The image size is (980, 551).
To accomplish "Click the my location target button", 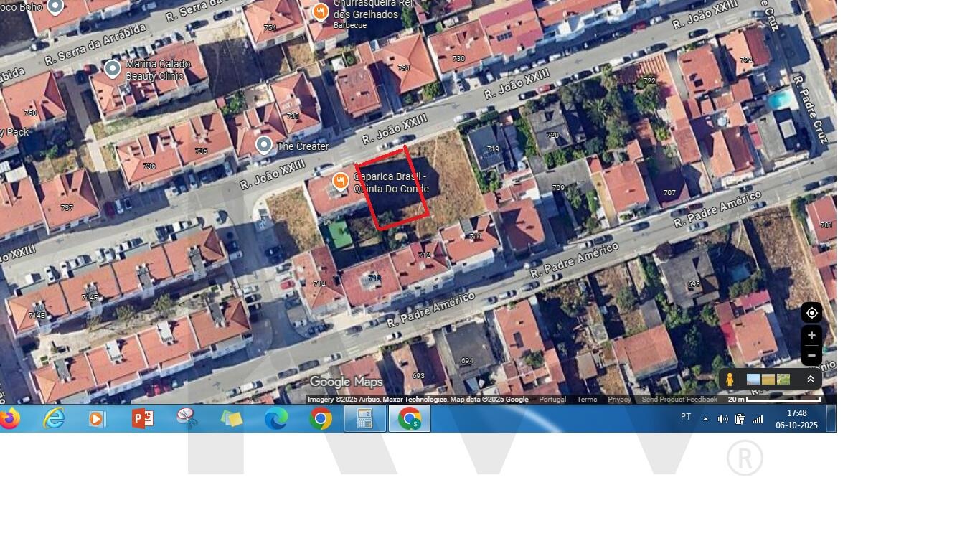I will coord(811,313).
